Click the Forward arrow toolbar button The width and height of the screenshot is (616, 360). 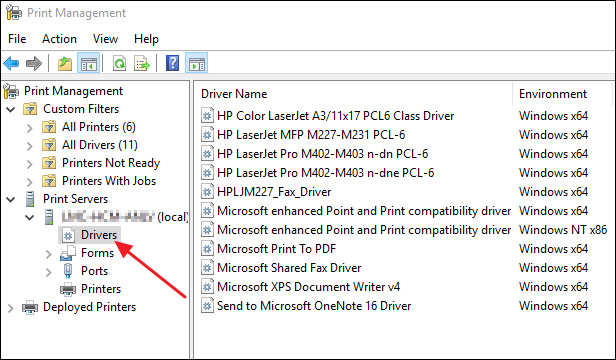pyautogui.click(x=33, y=63)
